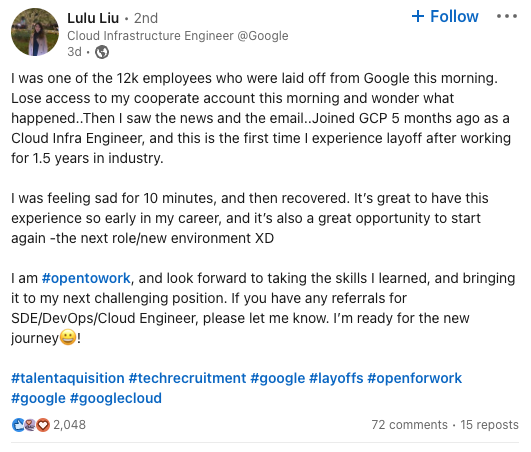Click the grinning emoji after journey
Image resolution: width=531 pixels, height=452 pixels.
click(68, 338)
